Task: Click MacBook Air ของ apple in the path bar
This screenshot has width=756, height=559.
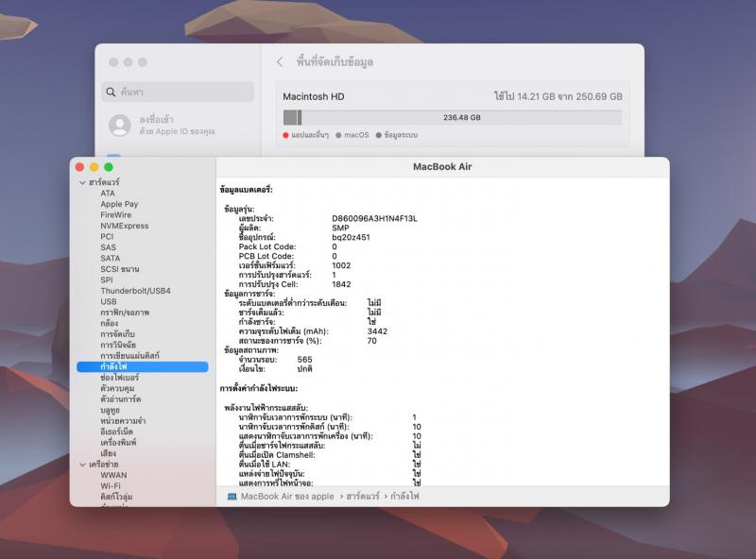Action: click(287, 497)
